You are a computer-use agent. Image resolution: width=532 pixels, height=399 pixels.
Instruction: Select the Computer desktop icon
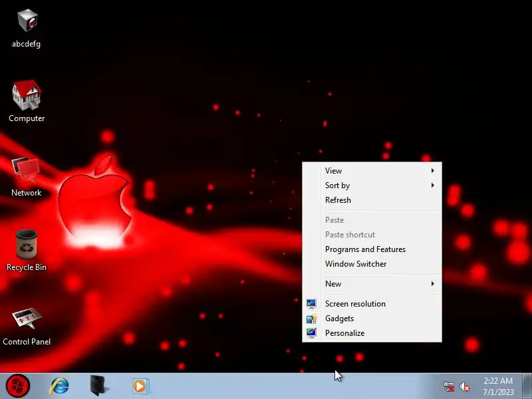(27, 101)
